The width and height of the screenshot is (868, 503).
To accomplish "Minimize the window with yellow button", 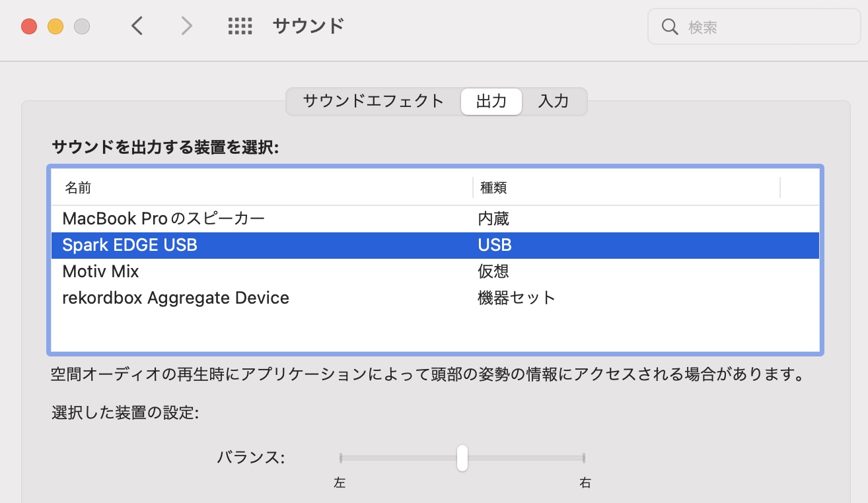I will [55, 27].
